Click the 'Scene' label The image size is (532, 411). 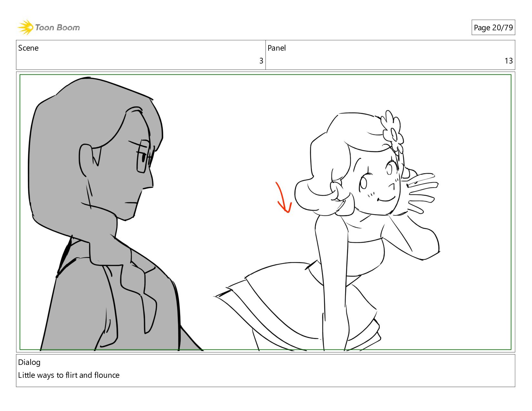(28, 48)
